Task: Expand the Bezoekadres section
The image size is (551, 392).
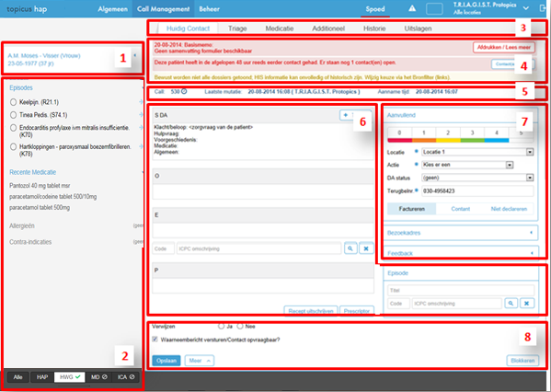Action: [461, 233]
